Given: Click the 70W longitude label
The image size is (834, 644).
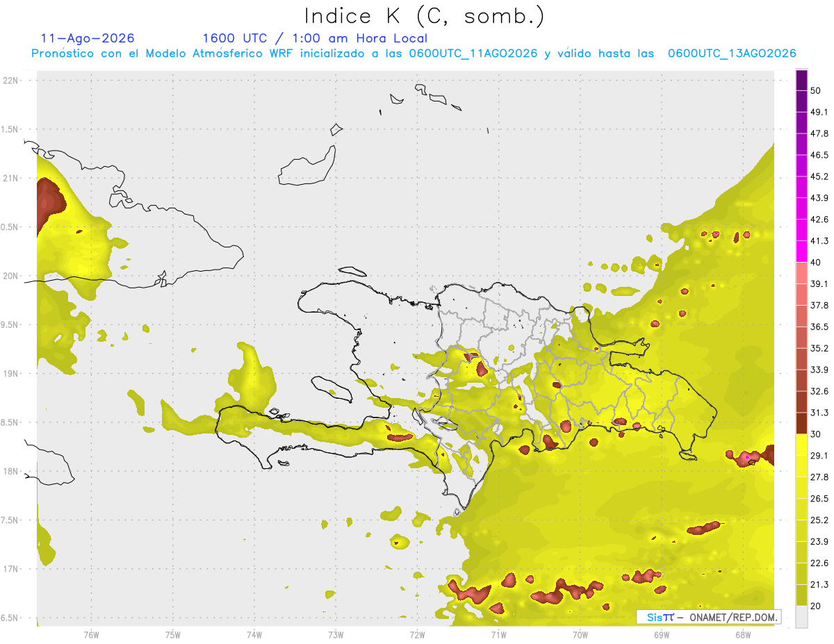Looking at the screenshot, I should [580, 635].
